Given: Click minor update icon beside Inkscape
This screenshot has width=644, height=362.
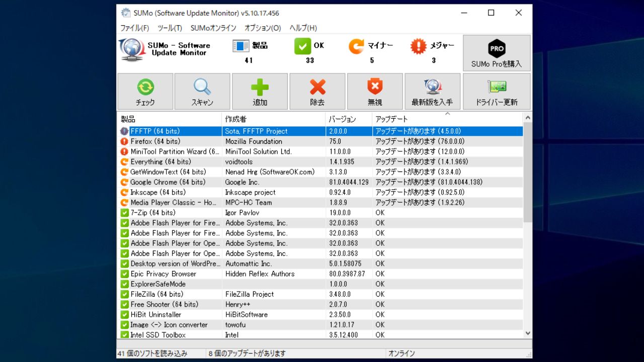Looking at the screenshot, I should click(x=124, y=192).
